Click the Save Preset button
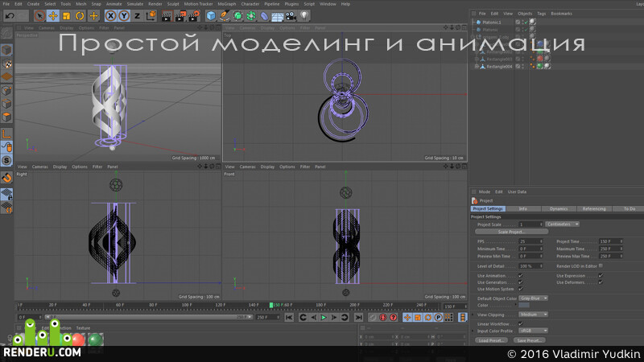 tap(529, 340)
